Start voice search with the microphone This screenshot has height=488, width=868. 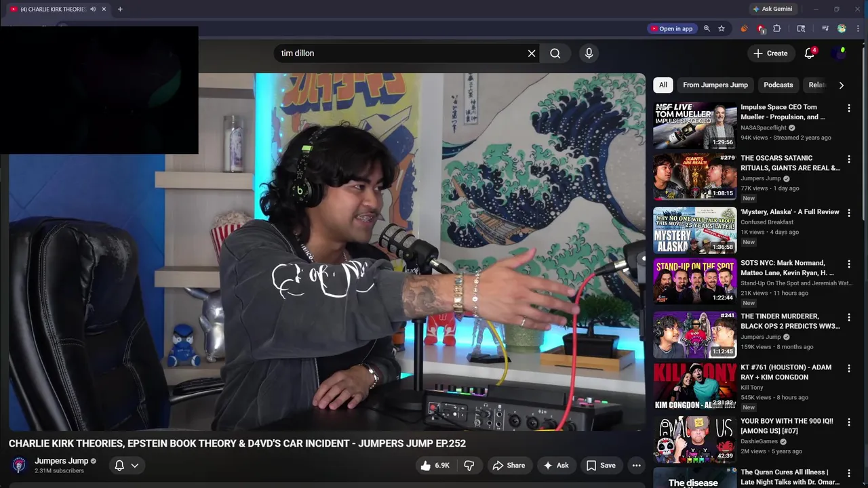coord(589,53)
